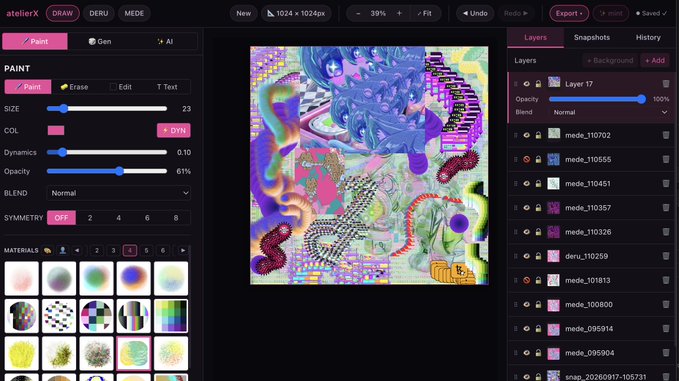Select the Text tool
Image resolution: width=679 pixels, height=381 pixels.
point(167,87)
